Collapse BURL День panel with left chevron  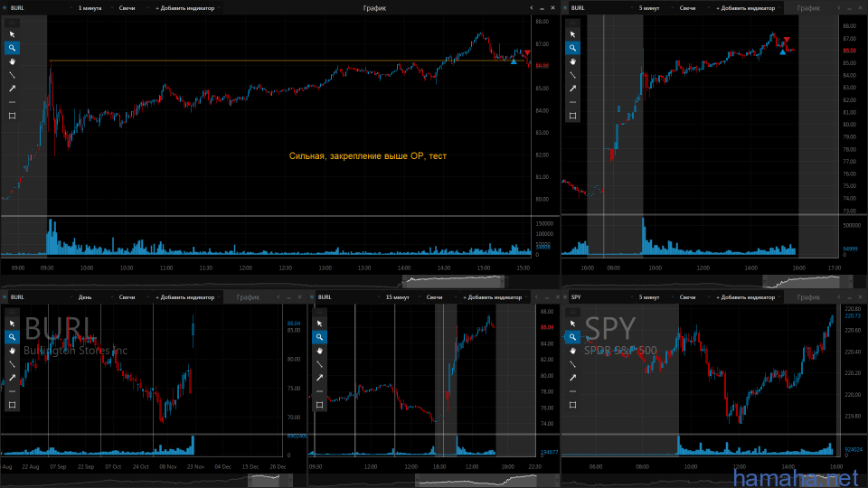pyautogui.click(x=278, y=297)
